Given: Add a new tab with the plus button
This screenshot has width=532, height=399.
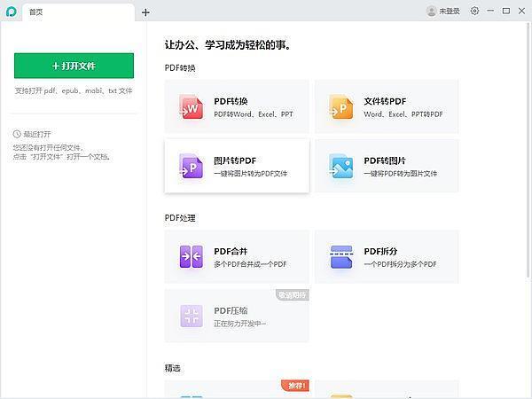Looking at the screenshot, I should pyautogui.click(x=146, y=12).
